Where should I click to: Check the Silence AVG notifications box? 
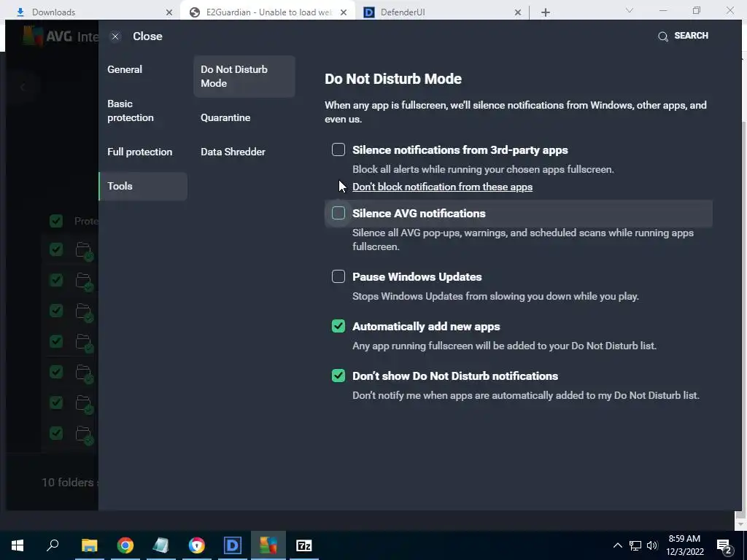(x=338, y=213)
